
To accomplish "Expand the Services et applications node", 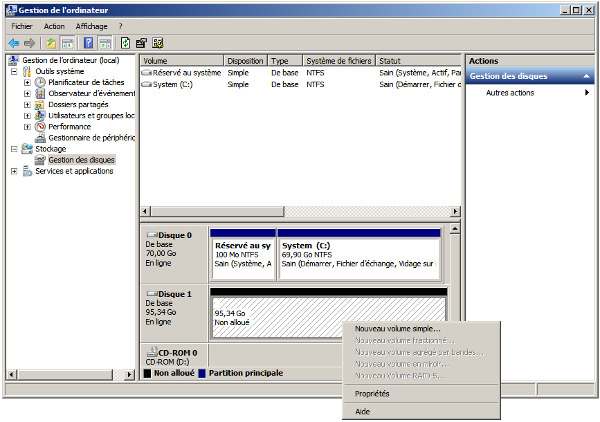I will pos(14,171).
